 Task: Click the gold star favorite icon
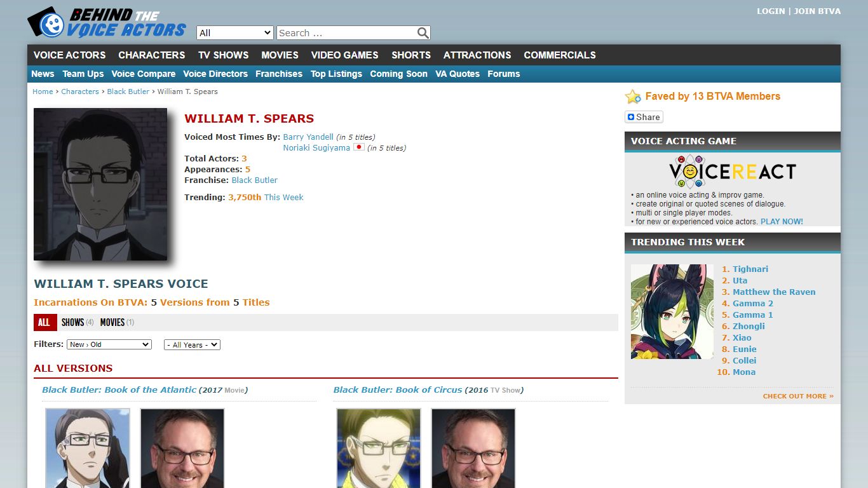pyautogui.click(x=633, y=97)
